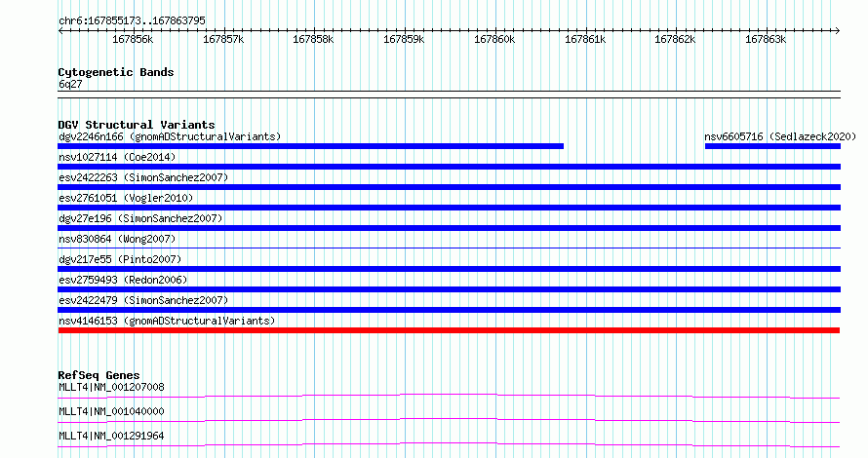Click the red bar under nsv4146153

(x=449, y=330)
